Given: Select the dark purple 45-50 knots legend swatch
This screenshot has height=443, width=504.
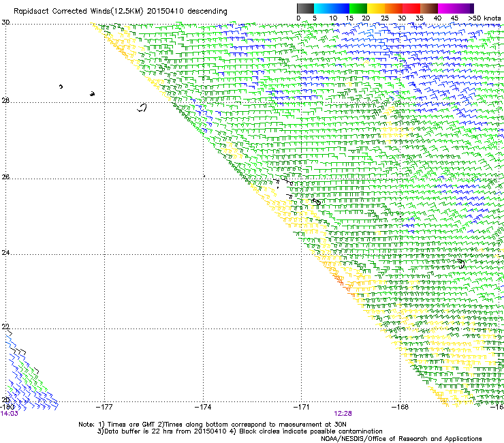Looking at the screenshot, I should point(464,8).
